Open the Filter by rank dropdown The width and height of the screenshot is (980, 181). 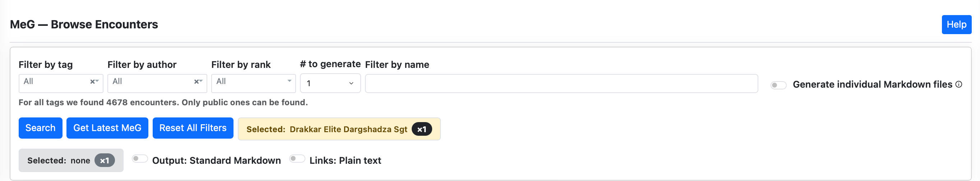pyautogui.click(x=253, y=83)
